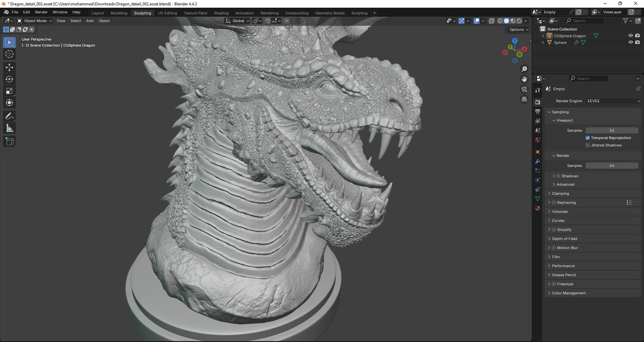The image size is (644, 342).
Task: Open the Object Mode dropdown
Action: coord(35,21)
